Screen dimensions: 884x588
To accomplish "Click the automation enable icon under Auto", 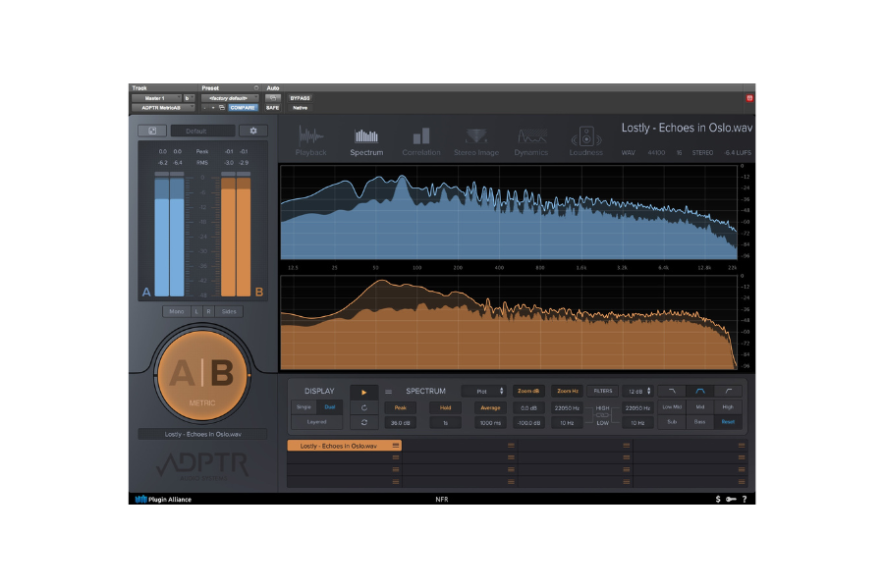I will point(273,98).
